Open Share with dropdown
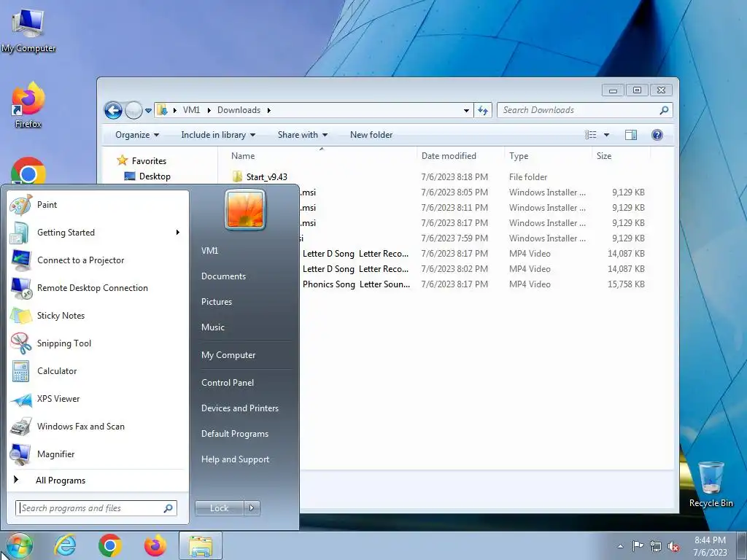The height and width of the screenshot is (560, 747). pos(303,135)
